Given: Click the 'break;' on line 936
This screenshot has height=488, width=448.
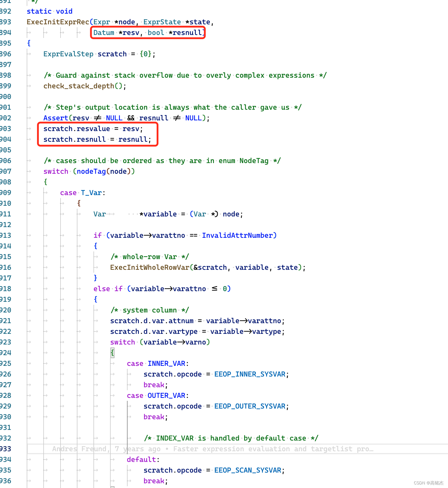Looking at the screenshot, I should tap(156, 481).
